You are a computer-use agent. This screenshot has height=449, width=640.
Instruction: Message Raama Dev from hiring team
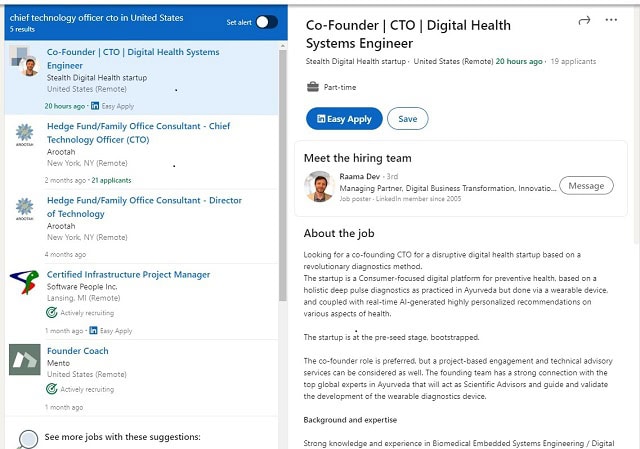coord(586,186)
